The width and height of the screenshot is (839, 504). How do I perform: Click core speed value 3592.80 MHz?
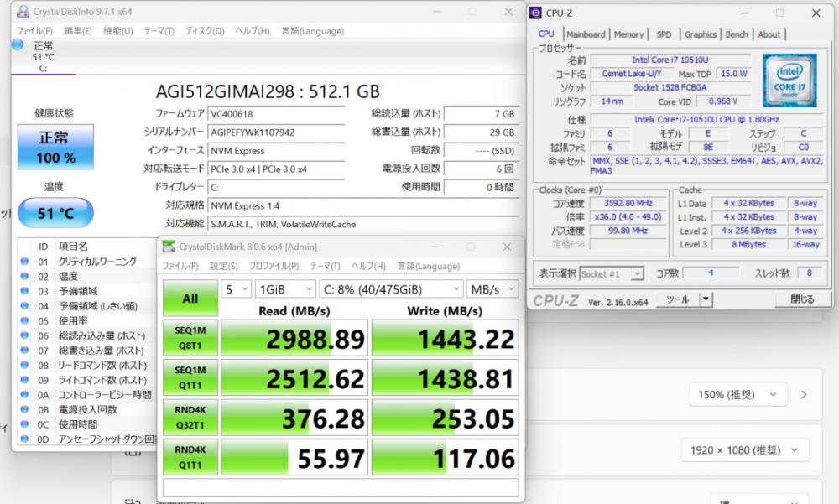pyautogui.click(x=628, y=203)
